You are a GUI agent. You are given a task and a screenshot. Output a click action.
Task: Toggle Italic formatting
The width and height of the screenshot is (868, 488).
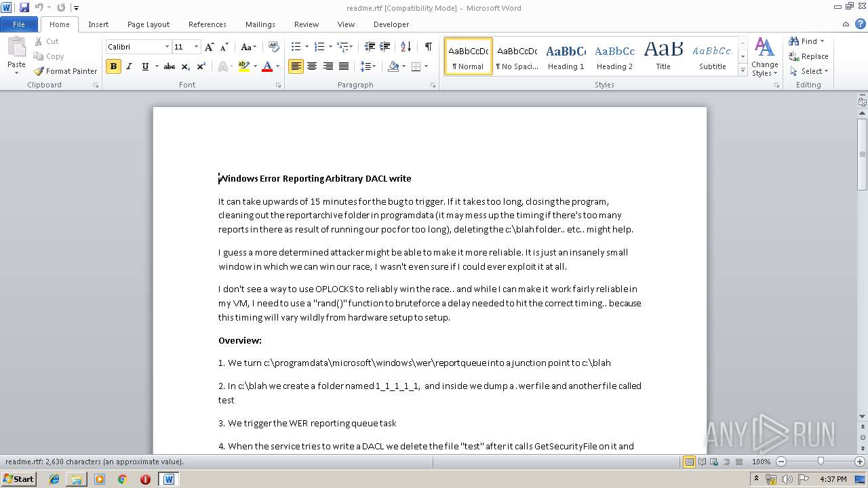click(x=130, y=66)
